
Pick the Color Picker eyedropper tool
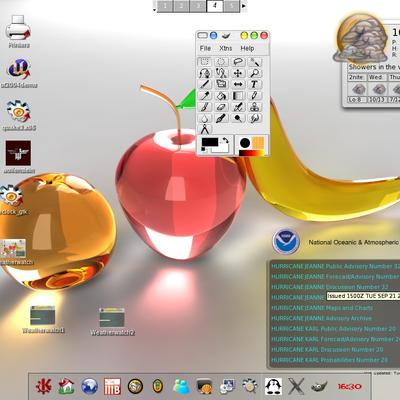(x=205, y=96)
